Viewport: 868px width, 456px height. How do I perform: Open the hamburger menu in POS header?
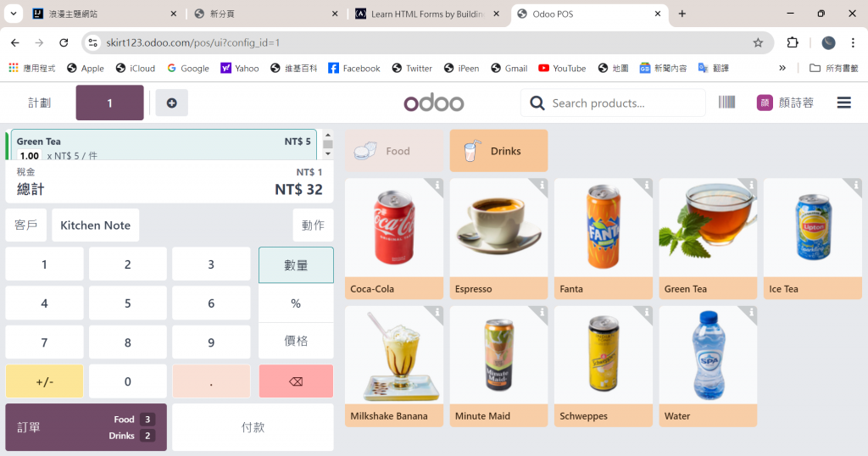(843, 103)
